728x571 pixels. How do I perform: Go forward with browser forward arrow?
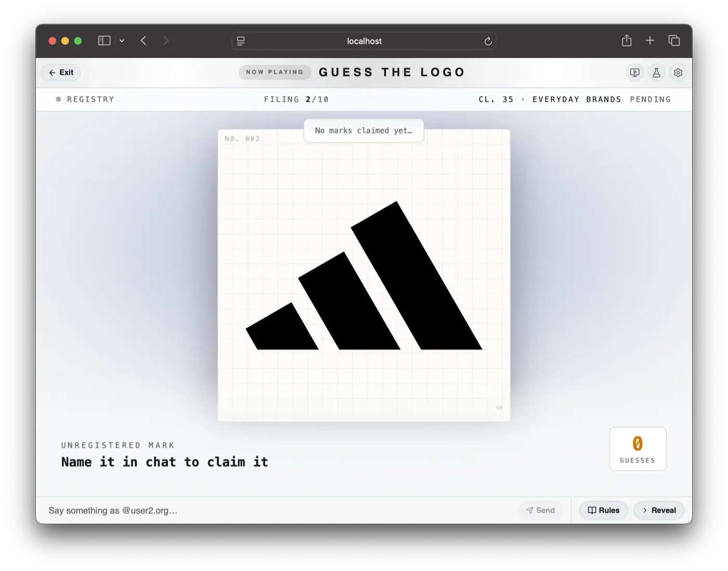tap(166, 41)
